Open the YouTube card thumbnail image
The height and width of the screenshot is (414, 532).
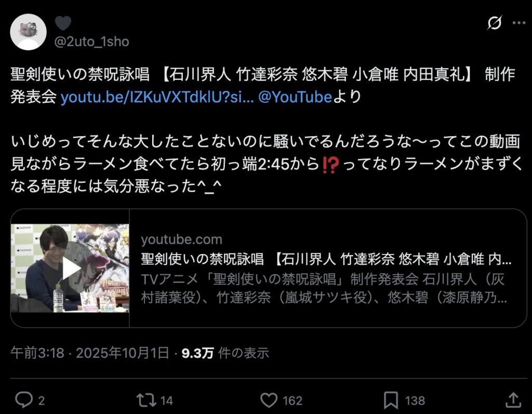(70, 268)
